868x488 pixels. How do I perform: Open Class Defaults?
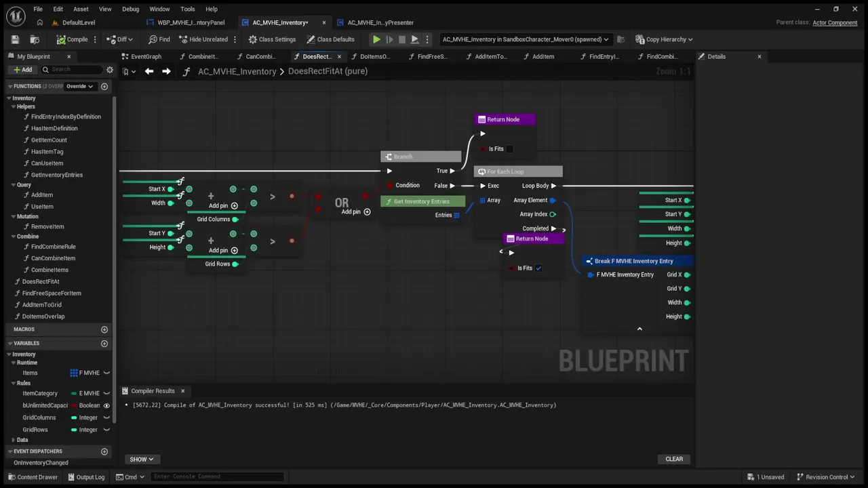(330, 39)
